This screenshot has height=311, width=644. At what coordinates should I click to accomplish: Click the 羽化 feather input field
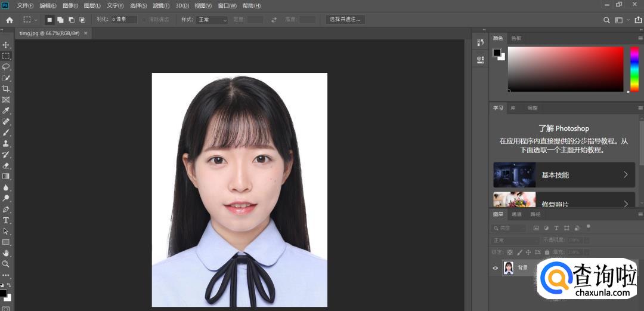[x=124, y=20]
